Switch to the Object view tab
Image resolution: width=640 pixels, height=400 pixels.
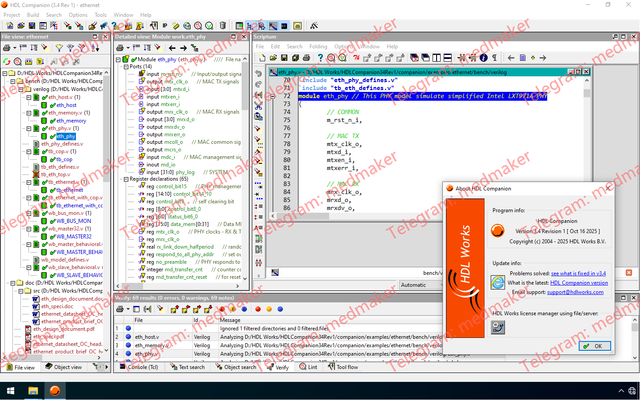pos(64,367)
